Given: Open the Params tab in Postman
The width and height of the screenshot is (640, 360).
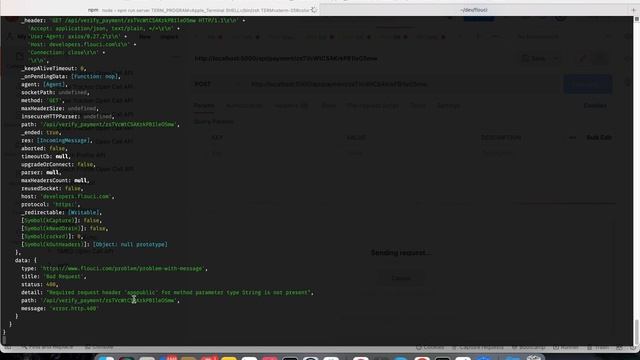Looking at the screenshot, I should pos(204,106).
